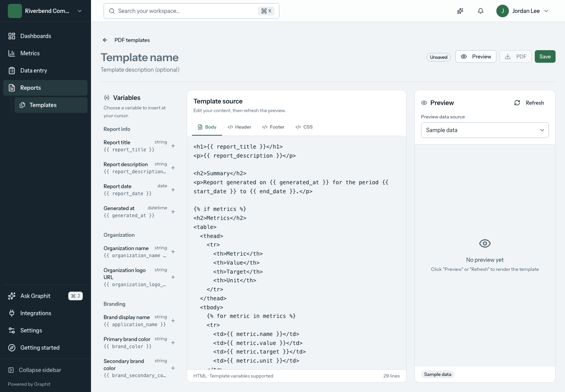Click the AI sparkle icon in top bar
Image resolution: width=565 pixels, height=392 pixels.
[x=460, y=11]
